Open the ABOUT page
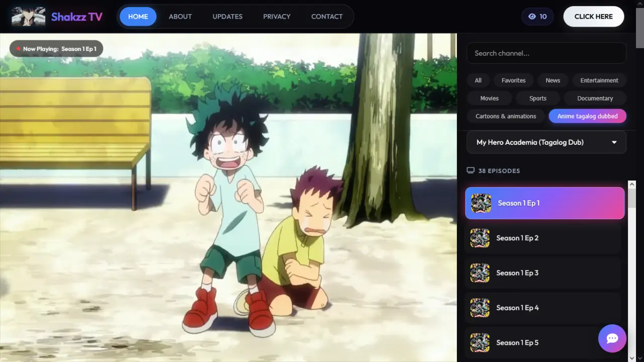The height and width of the screenshot is (362, 644). [x=180, y=17]
